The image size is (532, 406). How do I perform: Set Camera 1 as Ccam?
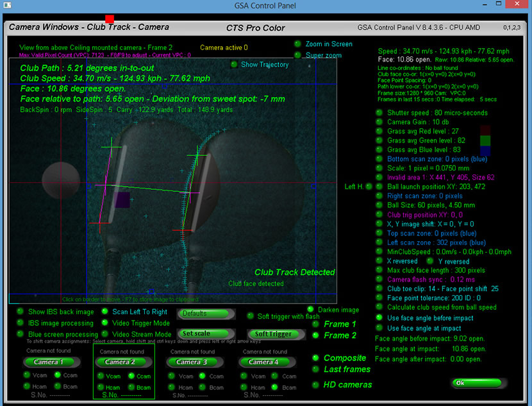coord(57,375)
